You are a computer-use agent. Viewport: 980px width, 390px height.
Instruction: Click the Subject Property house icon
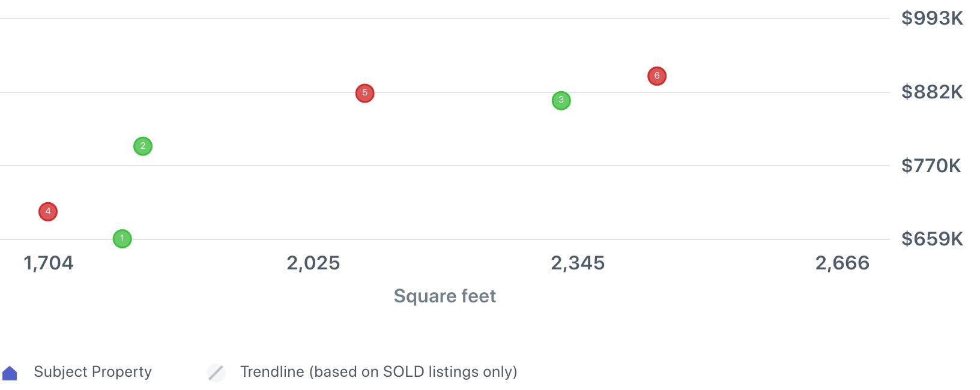[10, 373]
